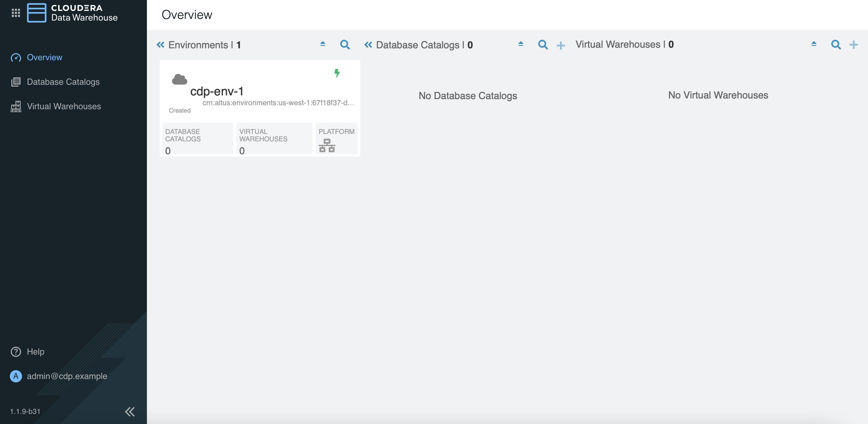This screenshot has height=424, width=868.
Task: Click the green lightning bolt on cdp-env-1
Action: [337, 73]
